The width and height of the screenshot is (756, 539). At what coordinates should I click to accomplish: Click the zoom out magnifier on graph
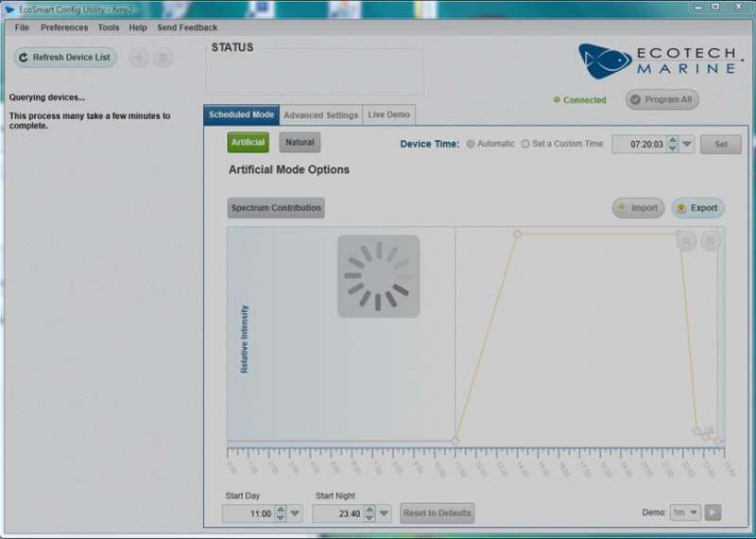(x=710, y=241)
